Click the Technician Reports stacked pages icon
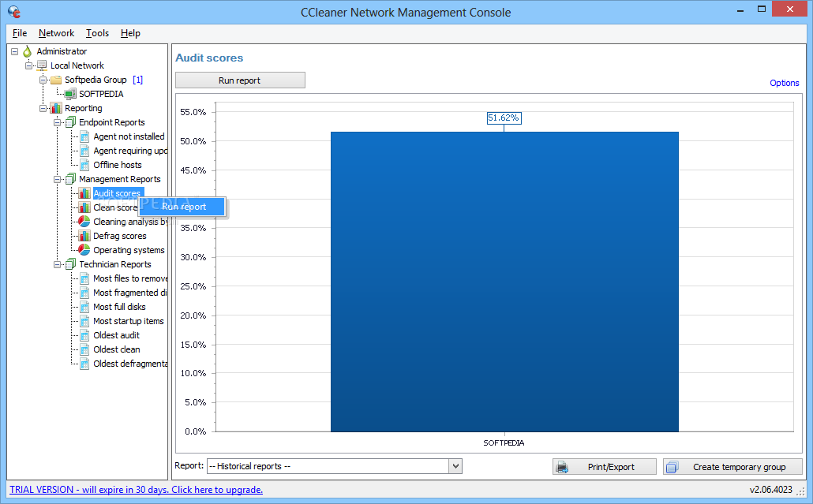This screenshot has width=813, height=504. tap(70, 264)
